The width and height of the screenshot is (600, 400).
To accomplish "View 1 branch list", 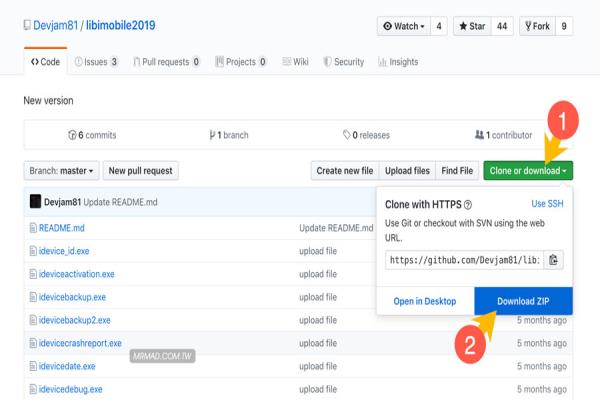I will (229, 135).
